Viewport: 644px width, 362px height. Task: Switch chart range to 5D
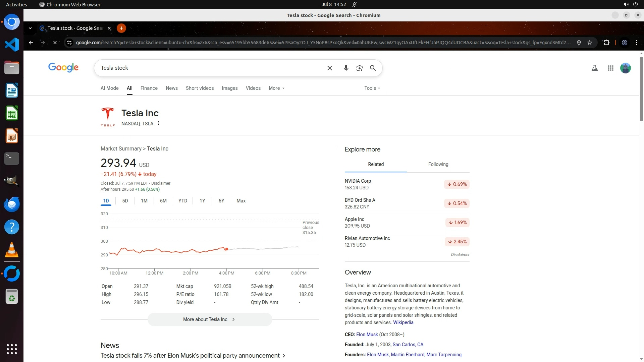coord(125,201)
